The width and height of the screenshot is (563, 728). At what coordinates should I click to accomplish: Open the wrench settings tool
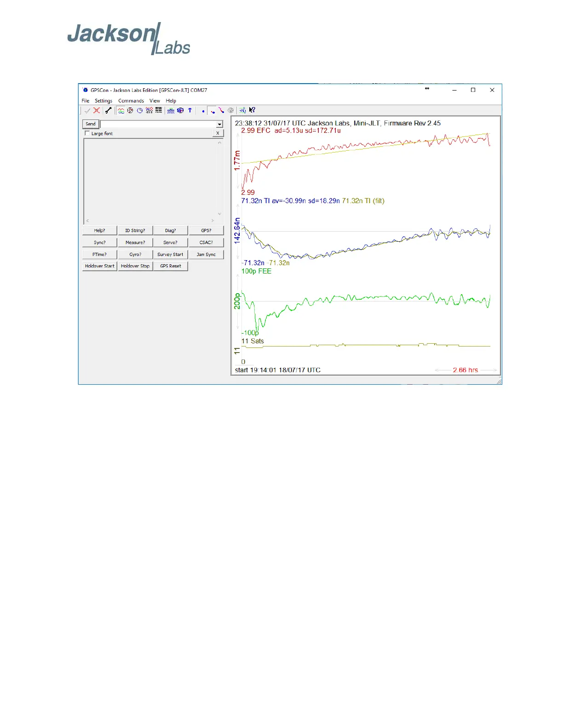tap(109, 110)
